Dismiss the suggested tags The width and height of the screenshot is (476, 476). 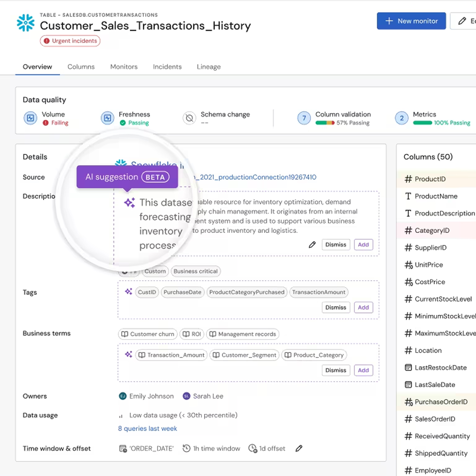click(x=336, y=307)
